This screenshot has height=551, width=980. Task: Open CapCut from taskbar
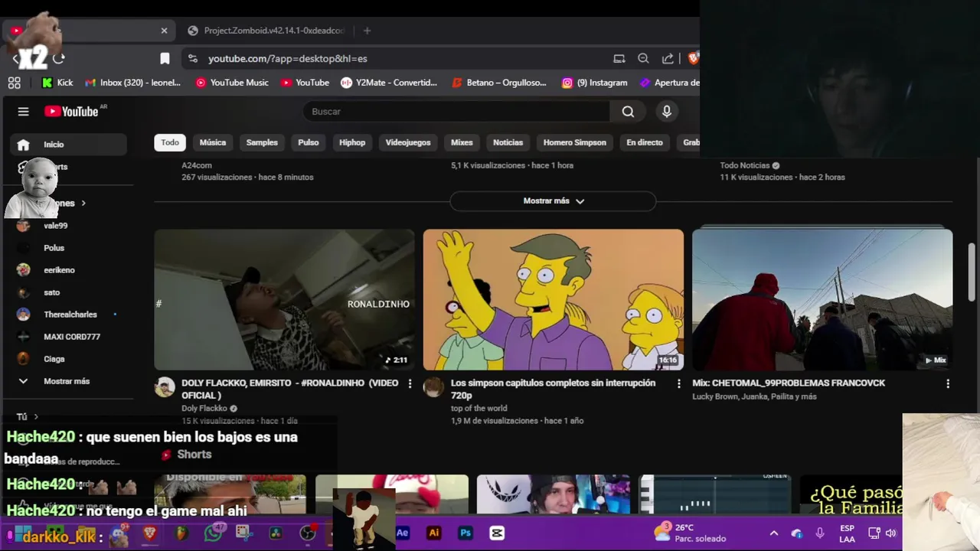pyautogui.click(x=497, y=533)
